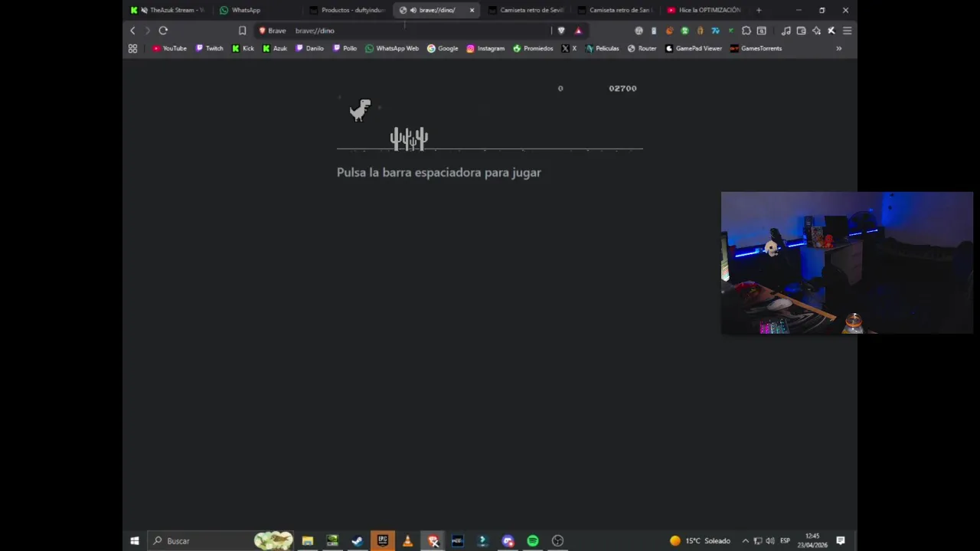The height and width of the screenshot is (551, 980).
Task: Open Brave browser taskbar icon
Action: pyautogui.click(x=433, y=541)
